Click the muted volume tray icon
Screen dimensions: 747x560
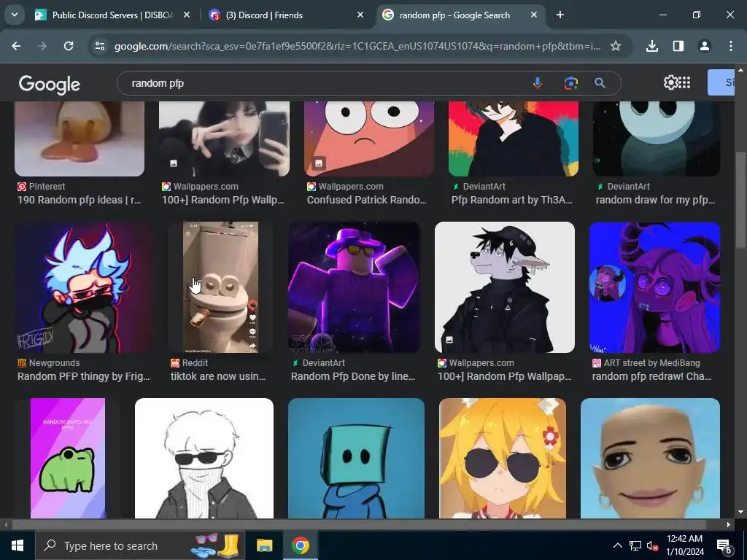point(653,545)
